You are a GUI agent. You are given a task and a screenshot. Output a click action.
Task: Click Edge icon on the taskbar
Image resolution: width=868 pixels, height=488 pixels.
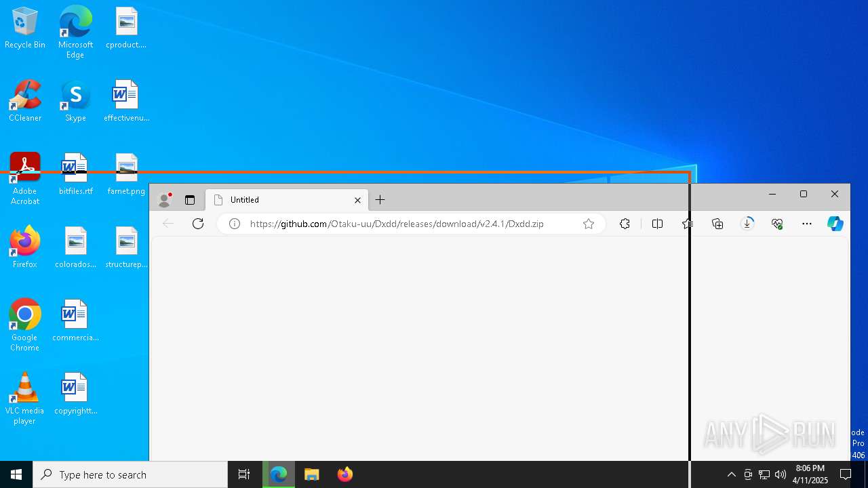(x=279, y=474)
